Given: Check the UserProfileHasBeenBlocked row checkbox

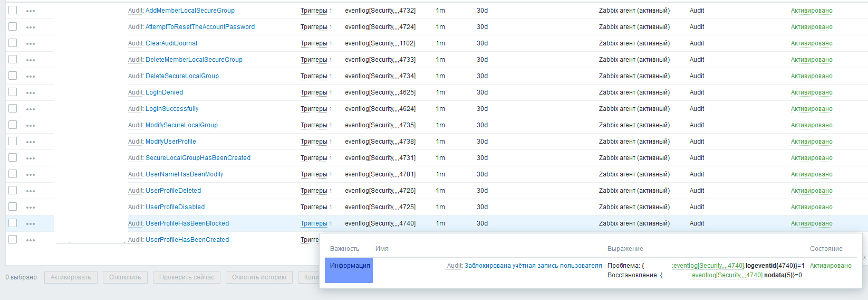Looking at the screenshot, I should pos(13,223).
